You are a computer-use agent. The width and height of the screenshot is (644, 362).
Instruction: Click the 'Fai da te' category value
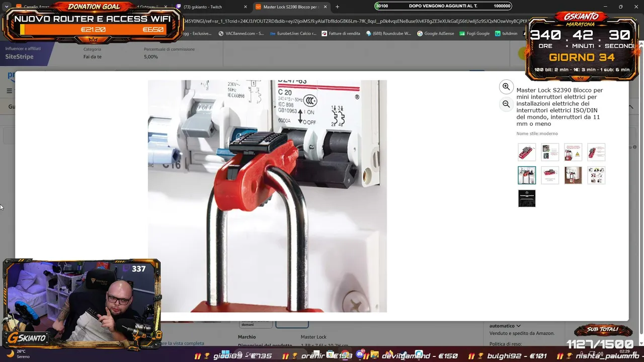(93, 57)
